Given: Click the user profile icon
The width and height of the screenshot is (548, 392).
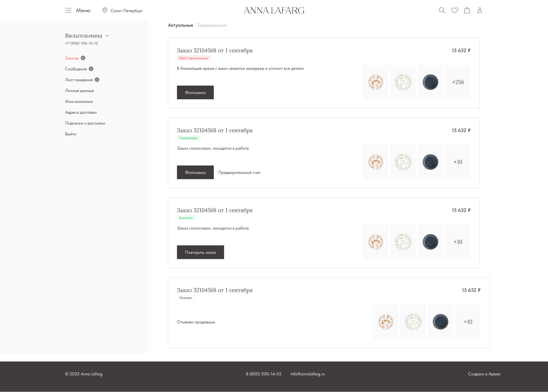Looking at the screenshot, I should 479,11.
